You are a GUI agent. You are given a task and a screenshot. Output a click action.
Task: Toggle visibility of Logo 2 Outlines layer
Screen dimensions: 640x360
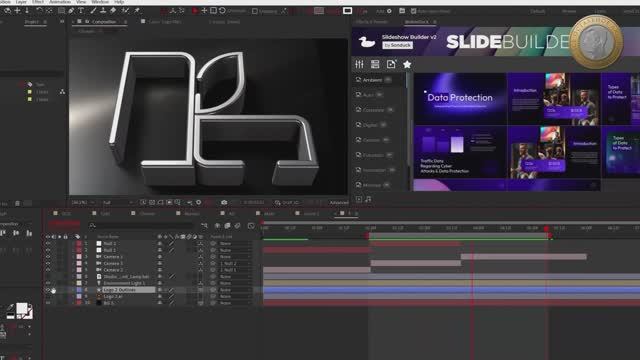coord(48,290)
